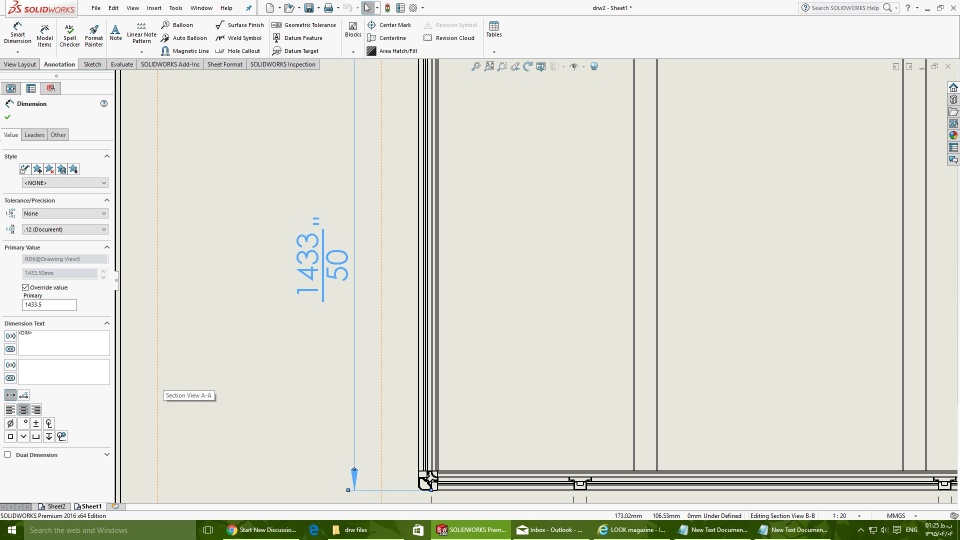This screenshot has height=540, width=960.
Task: Activate the Format Painter
Action: point(94,36)
